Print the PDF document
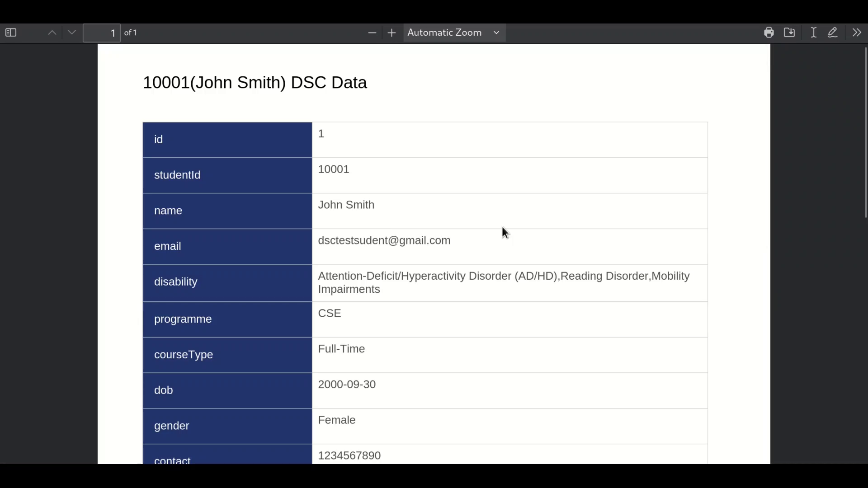 pyautogui.click(x=769, y=33)
